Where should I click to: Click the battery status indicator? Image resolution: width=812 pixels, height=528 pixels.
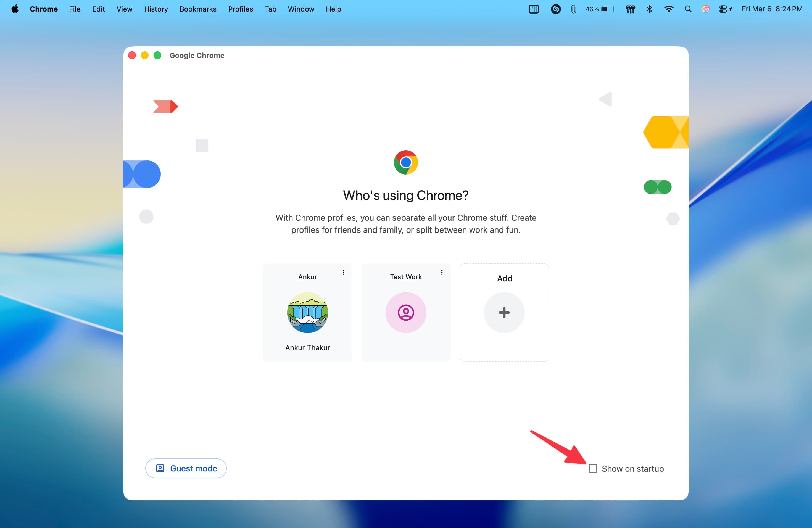pos(600,9)
